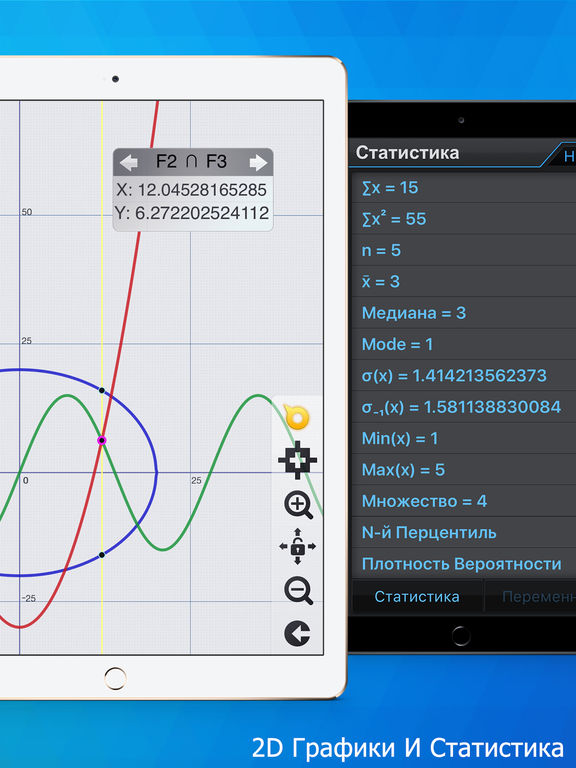Tap upper black point on blue ellipse

pyautogui.click(x=102, y=390)
